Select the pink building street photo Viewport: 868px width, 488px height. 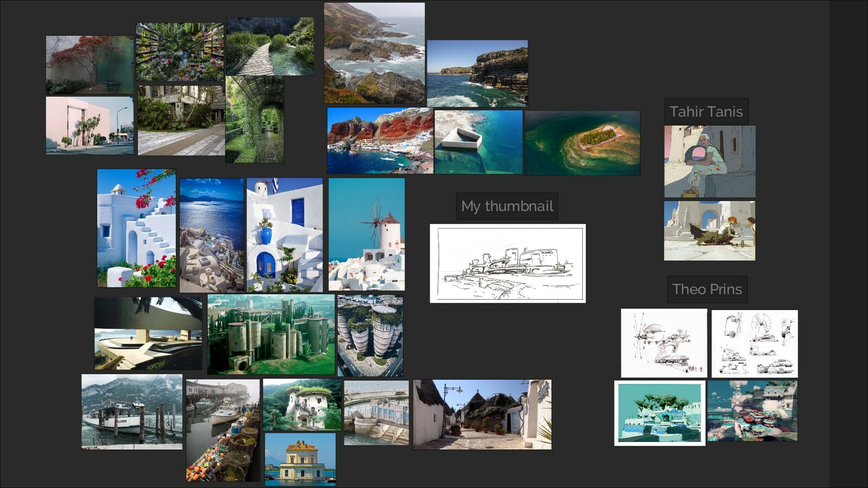click(x=90, y=126)
